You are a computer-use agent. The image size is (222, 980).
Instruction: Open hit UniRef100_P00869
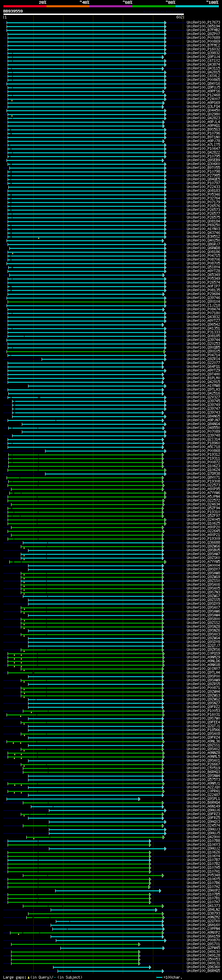tap(203, 41)
